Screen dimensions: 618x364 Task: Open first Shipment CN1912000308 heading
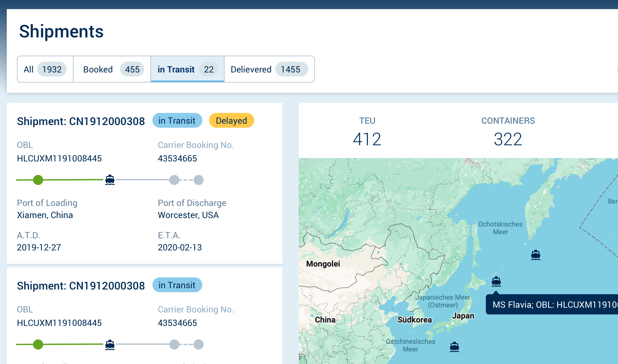[x=81, y=121]
